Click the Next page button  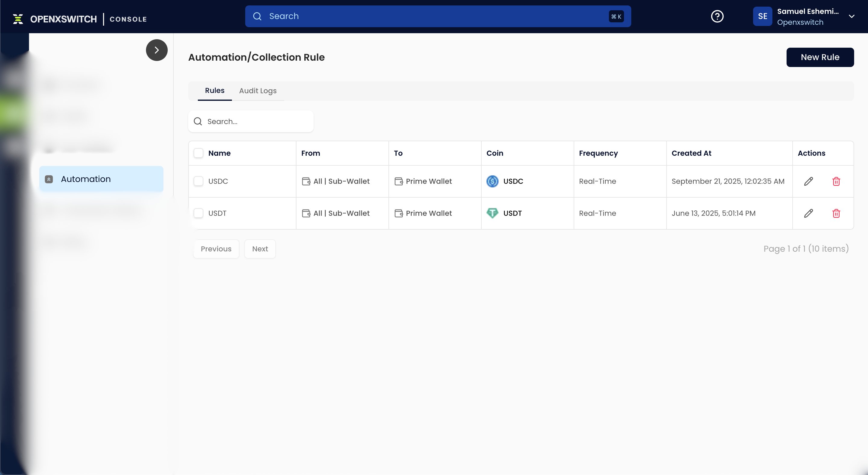(x=260, y=249)
